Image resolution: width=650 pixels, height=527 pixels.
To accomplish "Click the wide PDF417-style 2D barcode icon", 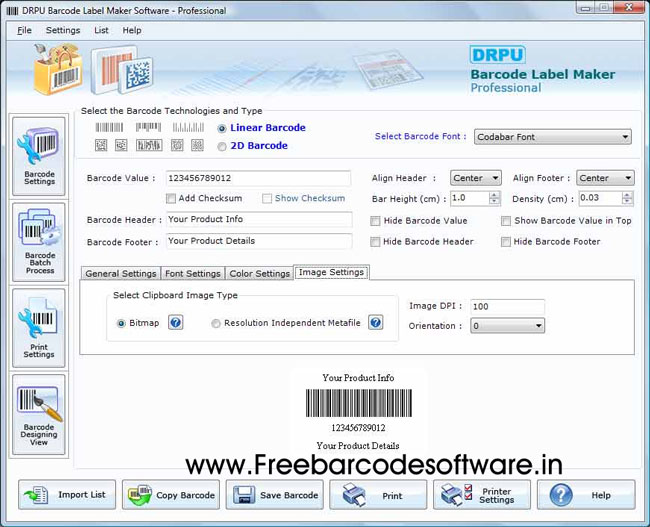I will [x=149, y=145].
